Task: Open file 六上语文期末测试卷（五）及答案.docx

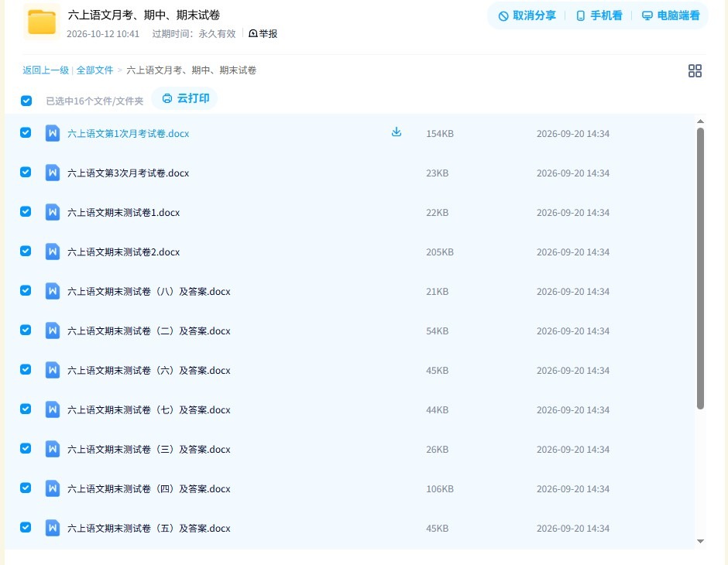Action: pyautogui.click(x=149, y=528)
